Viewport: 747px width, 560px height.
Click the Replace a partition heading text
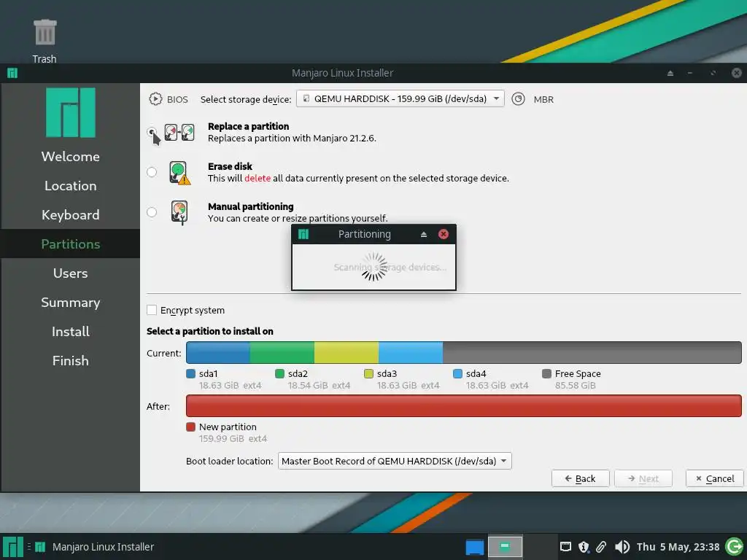point(248,126)
